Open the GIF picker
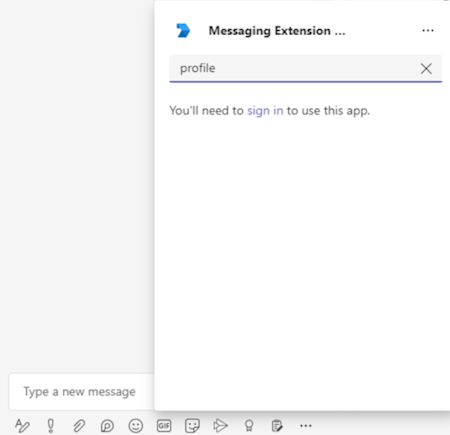This screenshot has width=450, height=435. point(164,426)
